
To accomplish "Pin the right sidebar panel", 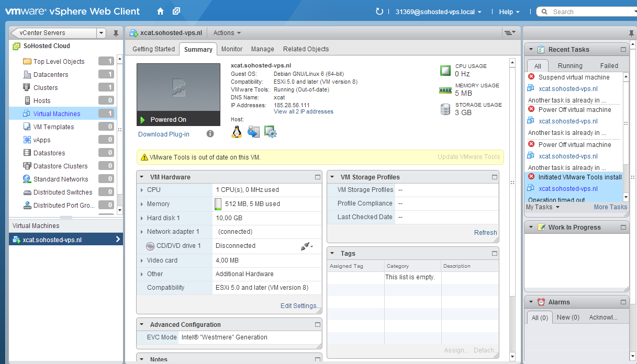I will (631, 33).
